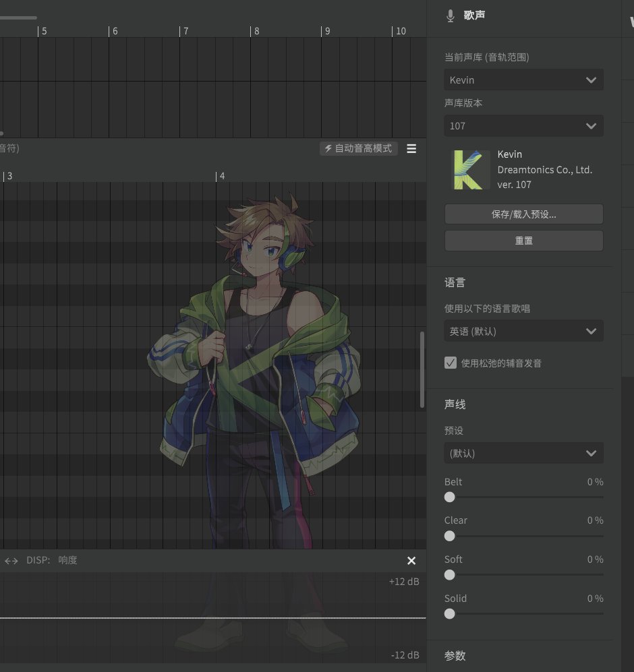
Task: Click the piano roll vertical scrollbar
Action: tap(422, 370)
